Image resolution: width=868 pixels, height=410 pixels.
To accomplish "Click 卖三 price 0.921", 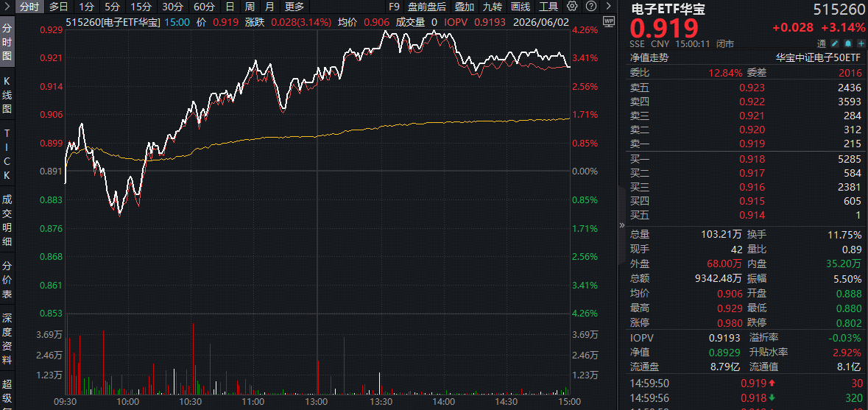I will click(752, 116).
